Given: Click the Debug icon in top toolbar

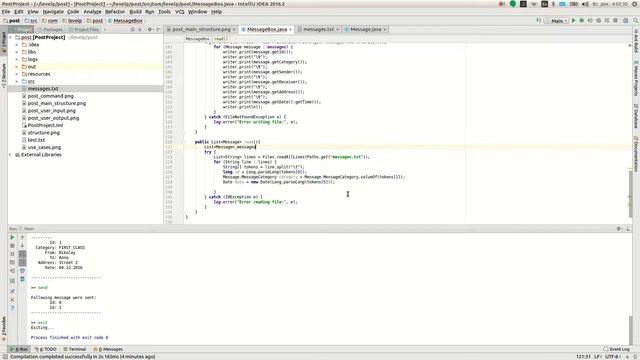Looking at the screenshot, I should point(582,20).
